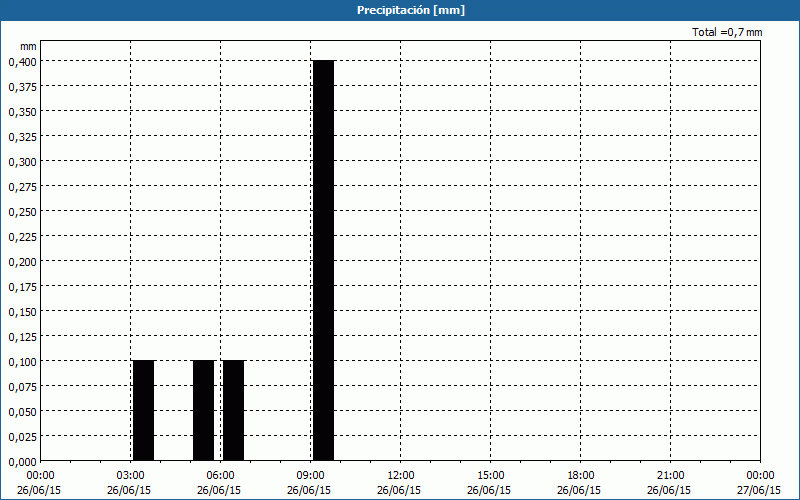This screenshot has height=500, width=800.
Task: Click the 0,050 y-axis label
Action: pyautogui.click(x=22, y=412)
